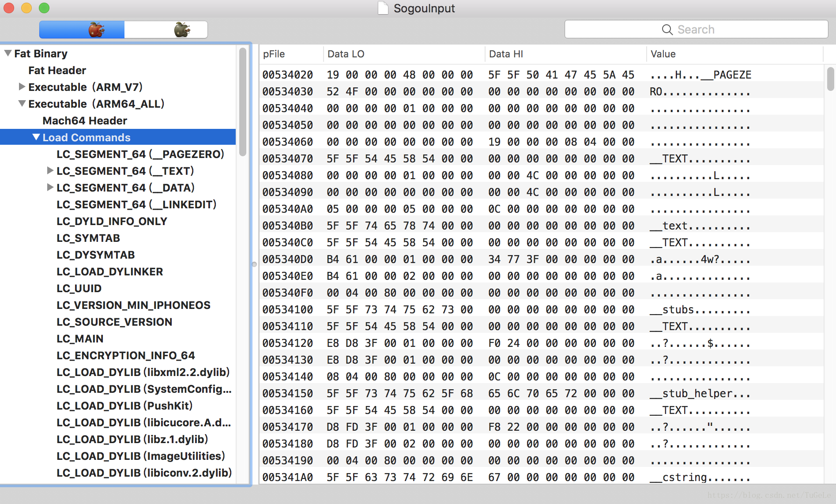Select Mach64 Header item
Viewport: 836px width, 504px height.
85,120
